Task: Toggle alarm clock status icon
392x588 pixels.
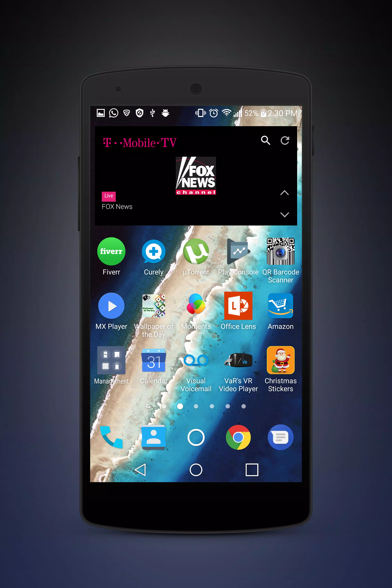Action: 214,114
